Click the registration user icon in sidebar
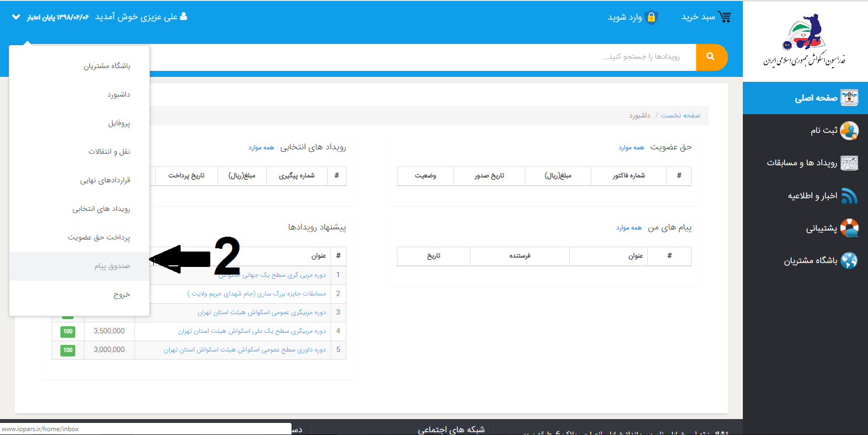Image resolution: width=868 pixels, height=435 pixels. 849,131
